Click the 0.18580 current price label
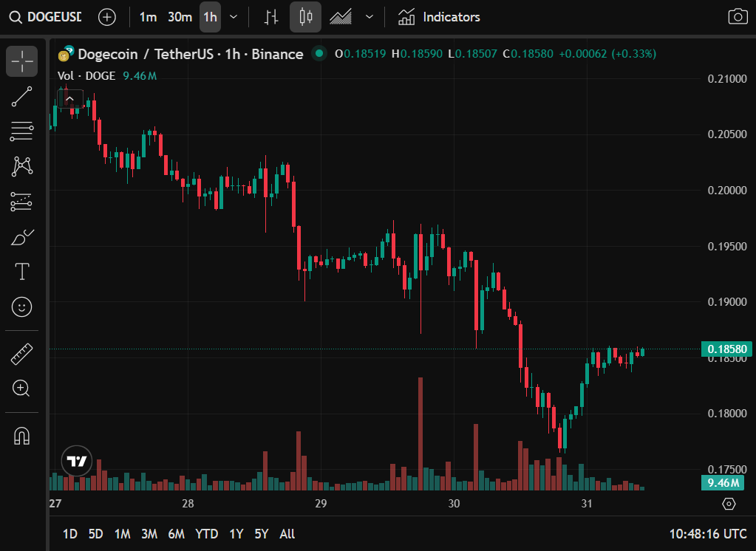 point(728,349)
